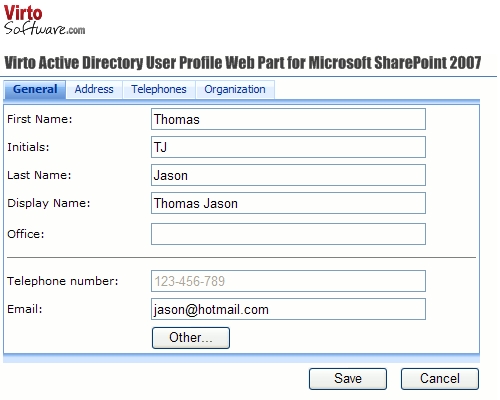The image size is (500, 400).
Task: Click the Telephone number label
Action: pos(63,281)
